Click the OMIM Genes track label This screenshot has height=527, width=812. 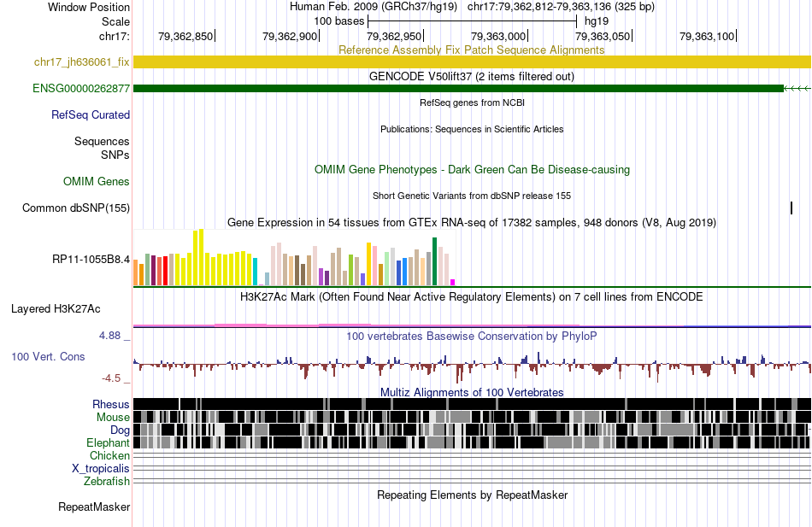(97, 181)
